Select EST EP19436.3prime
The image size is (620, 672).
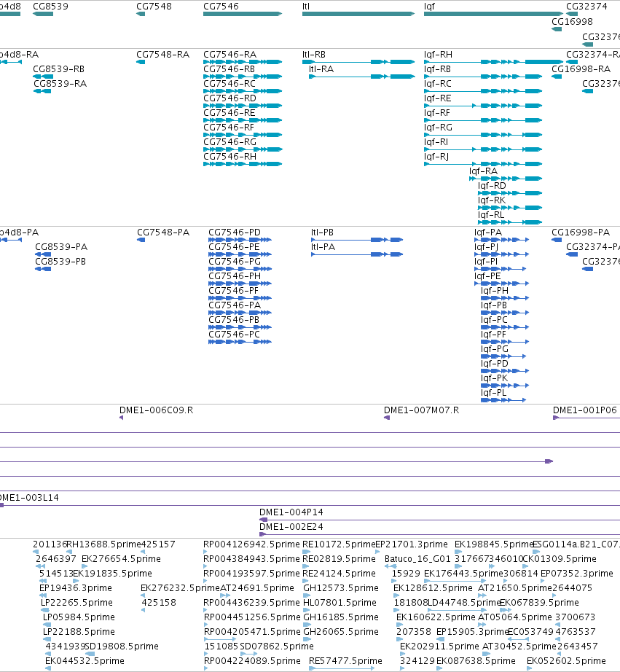(42, 595)
